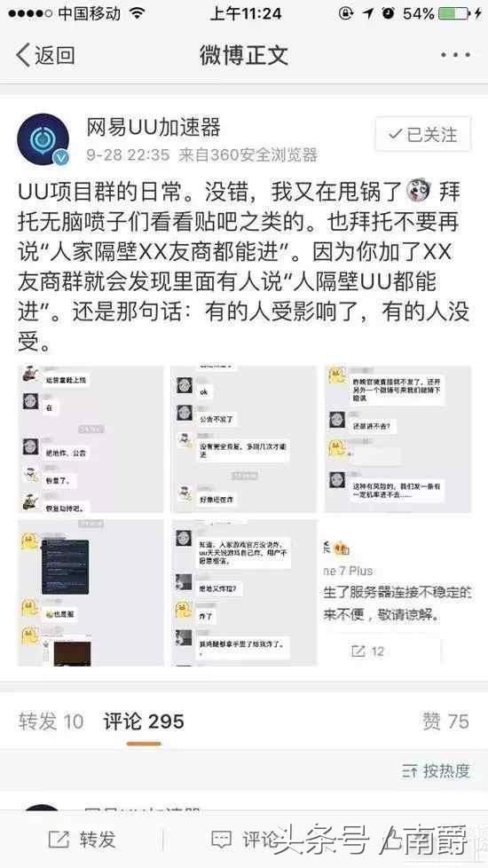Image resolution: width=488 pixels, height=868 pixels.
Task: Open second chat screenshot in top row
Action: click(x=244, y=439)
